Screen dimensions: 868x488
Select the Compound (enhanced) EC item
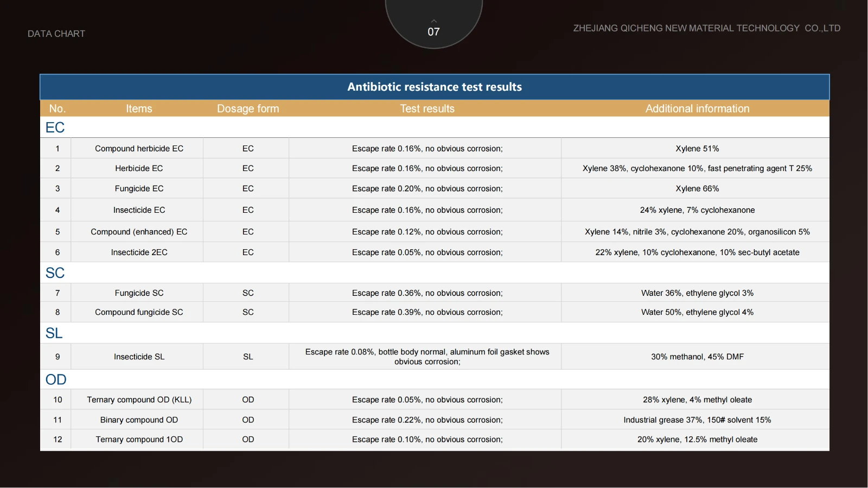pyautogui.click(x=139, y=232)
